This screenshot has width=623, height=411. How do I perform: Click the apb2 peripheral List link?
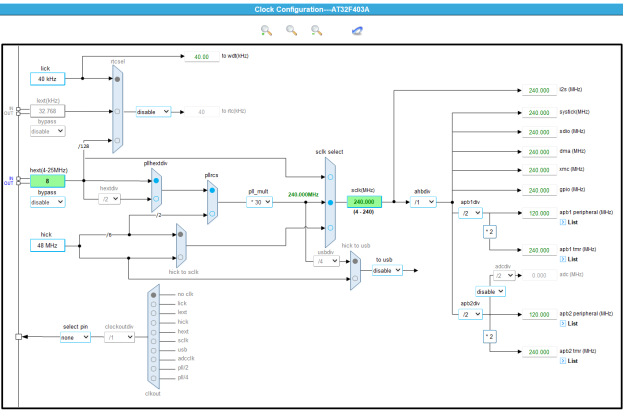(x=575, y=323)
